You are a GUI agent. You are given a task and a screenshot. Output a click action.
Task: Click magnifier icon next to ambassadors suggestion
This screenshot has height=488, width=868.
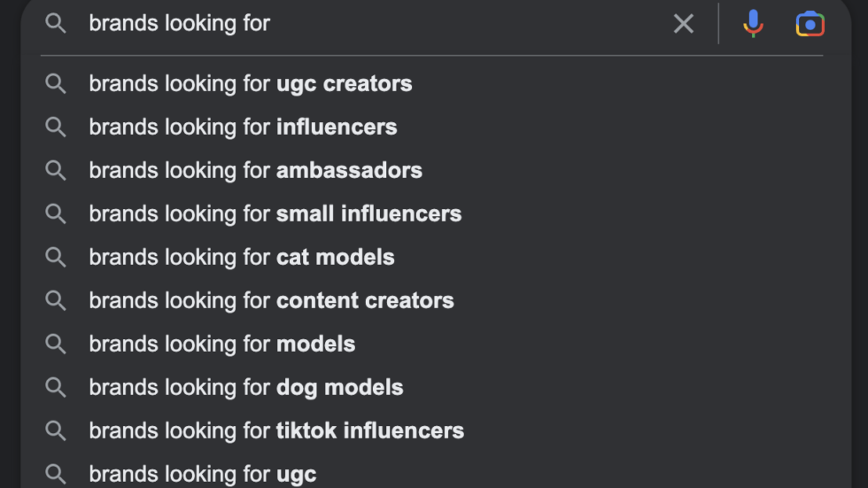55,170
